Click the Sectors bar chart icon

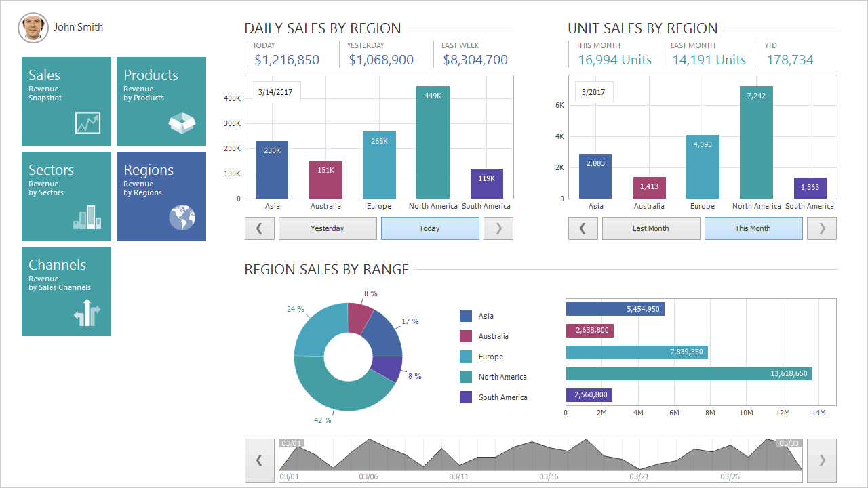[x=87, y=218]
